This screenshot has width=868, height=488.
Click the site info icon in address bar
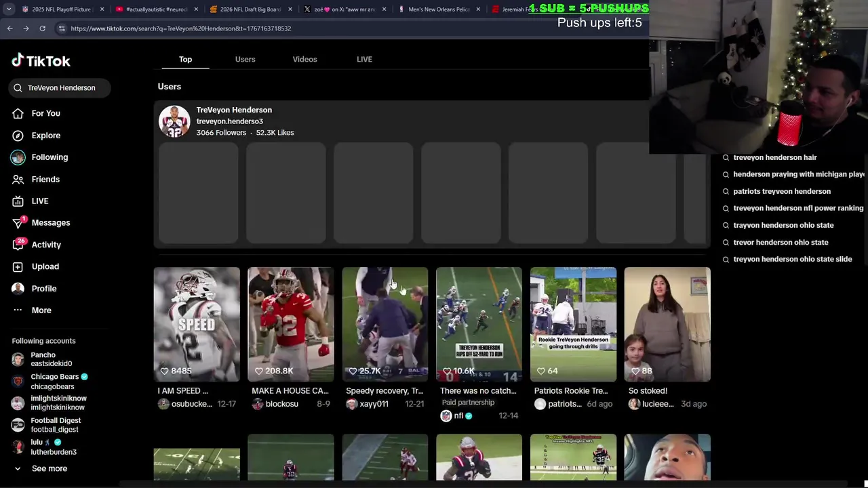[x=62, y=28]
